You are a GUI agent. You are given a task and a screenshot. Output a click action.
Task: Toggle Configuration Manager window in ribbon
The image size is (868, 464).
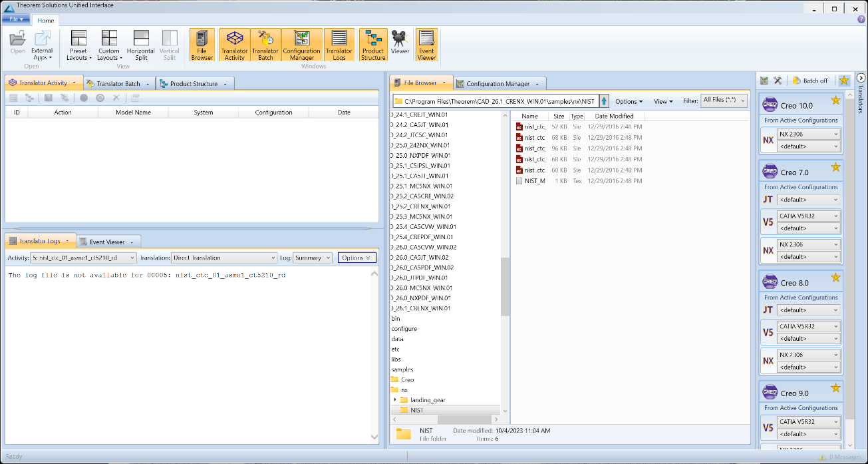coord(301,45)
